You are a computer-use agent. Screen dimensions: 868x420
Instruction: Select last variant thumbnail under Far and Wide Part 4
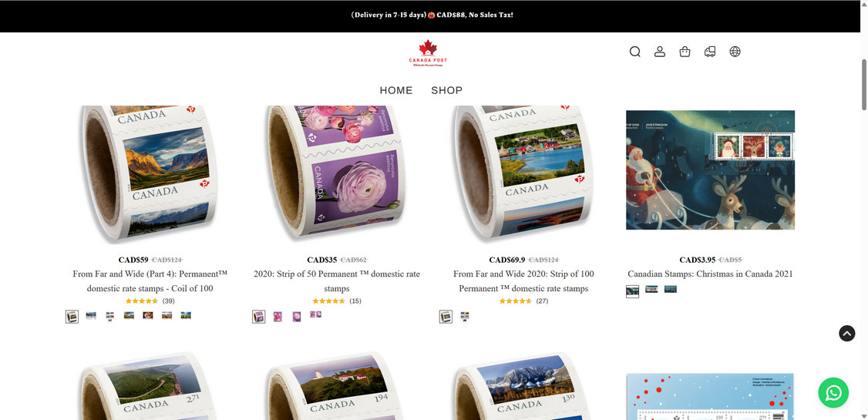coord(186,315)
